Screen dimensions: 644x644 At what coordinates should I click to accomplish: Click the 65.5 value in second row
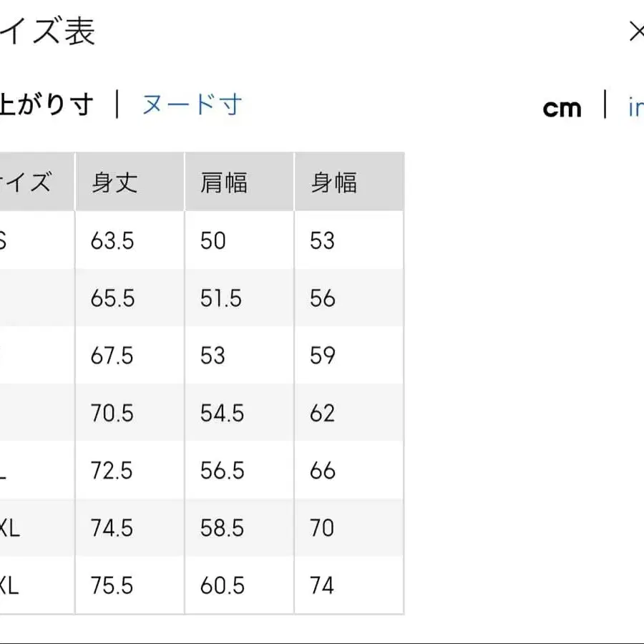coord(111,298)
